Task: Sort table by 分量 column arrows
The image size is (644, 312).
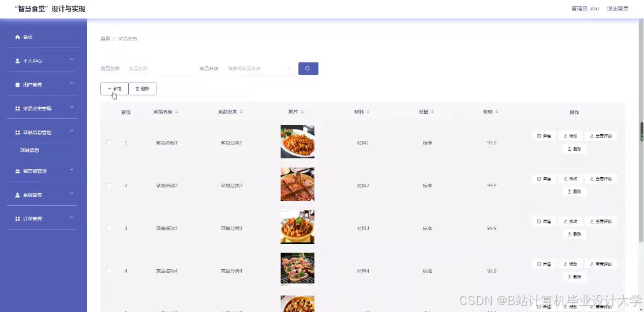Action: [432, 112]
